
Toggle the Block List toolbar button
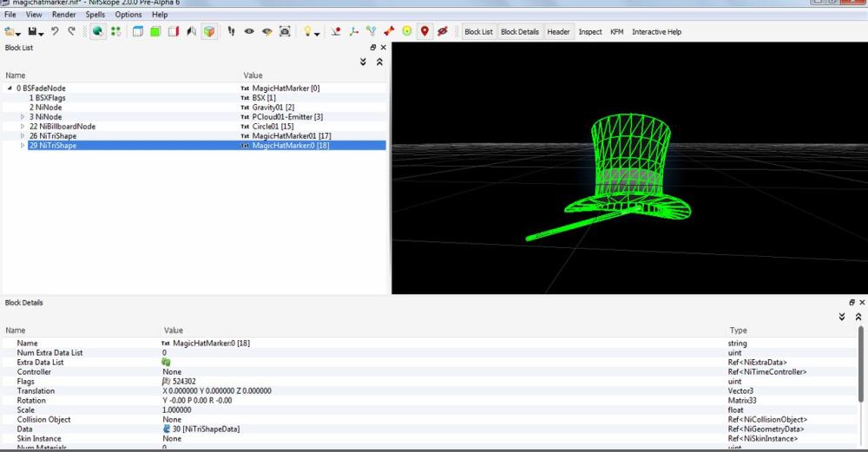(478, 31)
